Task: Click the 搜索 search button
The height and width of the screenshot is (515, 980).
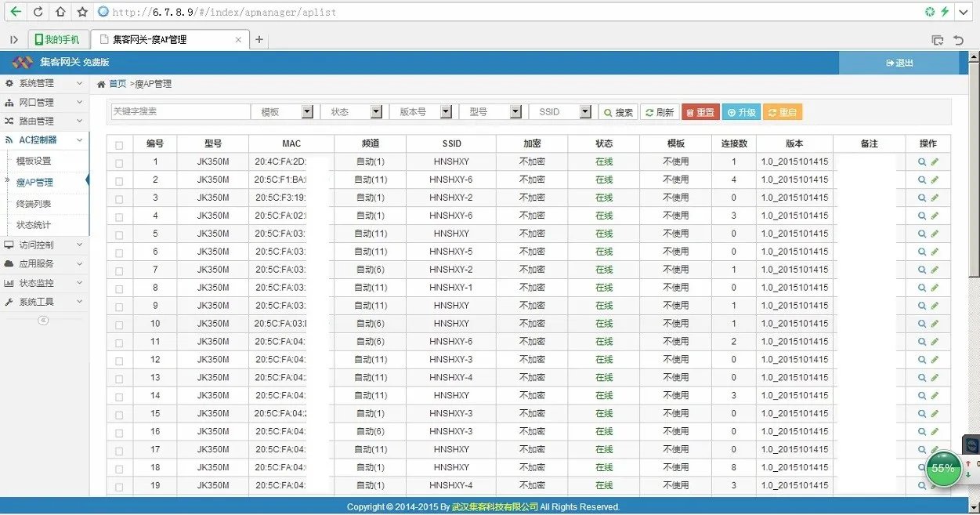Action: [x=617, y=112]
